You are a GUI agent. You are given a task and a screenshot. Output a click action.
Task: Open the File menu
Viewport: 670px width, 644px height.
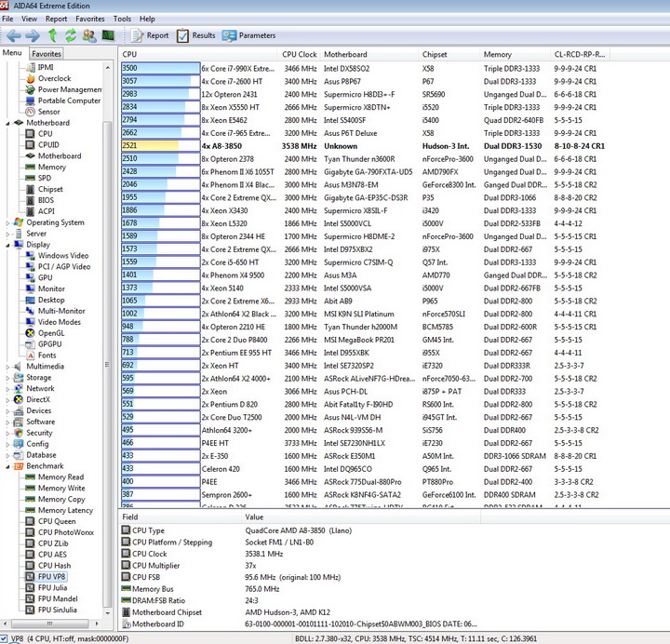7,19
